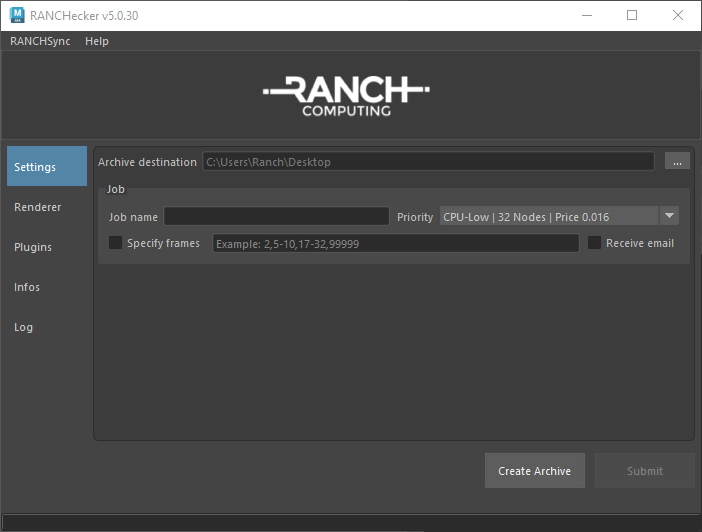The image size is (702, 532).
Task: Open the RANCHSync menu
Action: (x=40, y=41)
